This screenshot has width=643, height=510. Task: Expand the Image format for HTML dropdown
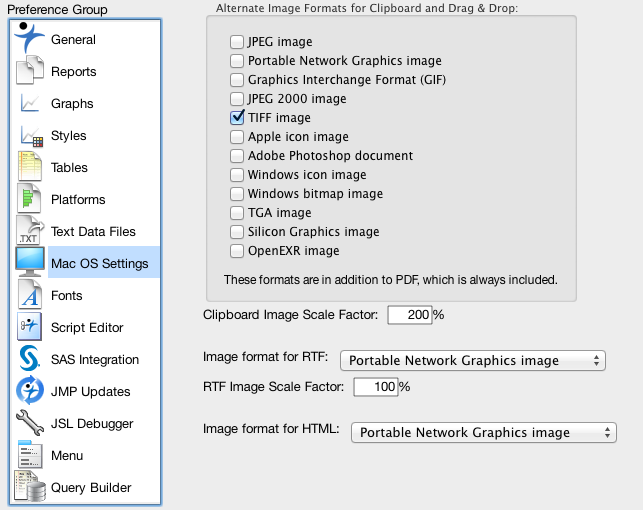click(x=479, y=432)
